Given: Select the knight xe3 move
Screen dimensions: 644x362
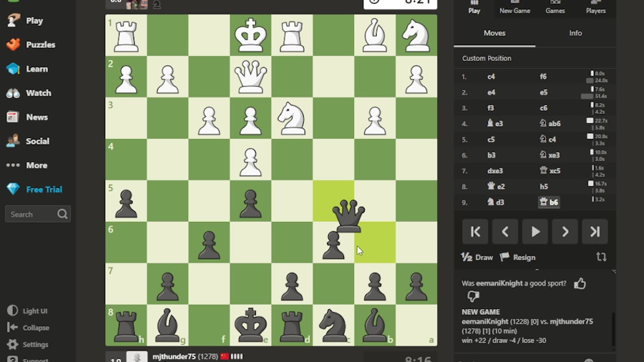Looking at the screenshot, I should 549,155.
